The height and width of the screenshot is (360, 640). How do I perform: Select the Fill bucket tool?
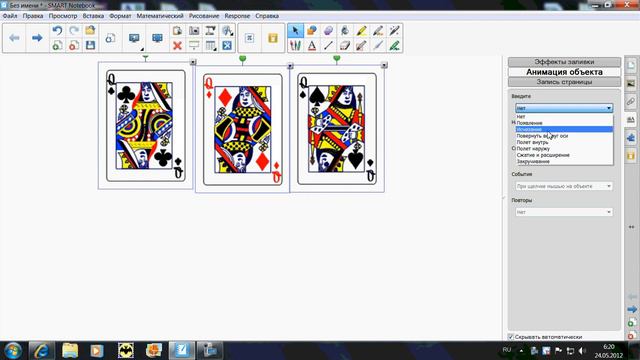345,31
